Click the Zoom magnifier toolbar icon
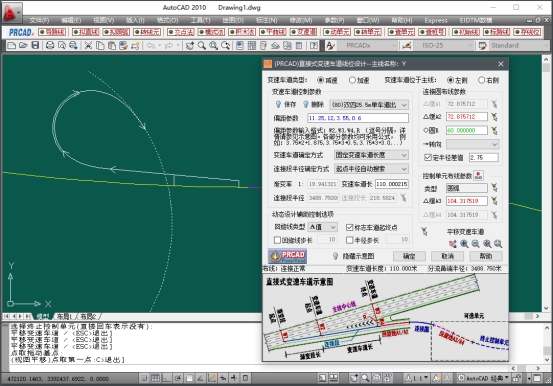The height and width of the screenshot is (386, 553). click(x=202, y=46)
